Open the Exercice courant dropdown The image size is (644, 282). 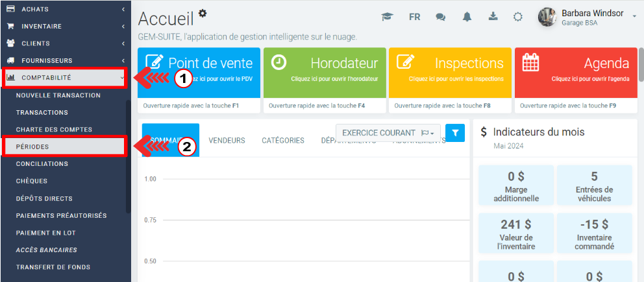[388, 133]
